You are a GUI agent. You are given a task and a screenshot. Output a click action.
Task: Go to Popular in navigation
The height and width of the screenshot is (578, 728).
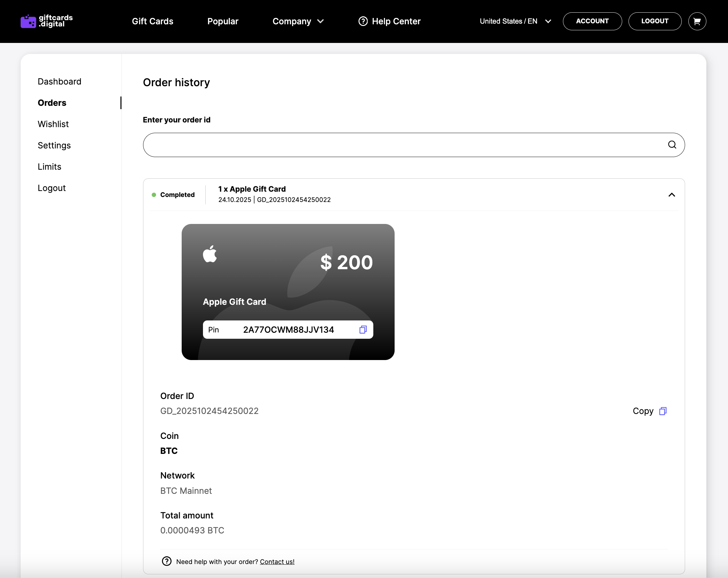tap(223, 21)
